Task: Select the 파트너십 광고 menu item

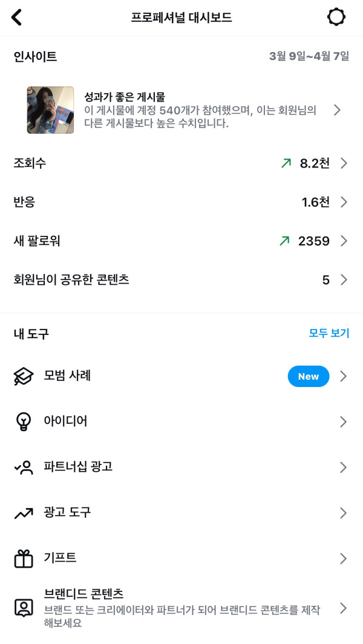Action: pyautogui.click(x=79, y=467)
